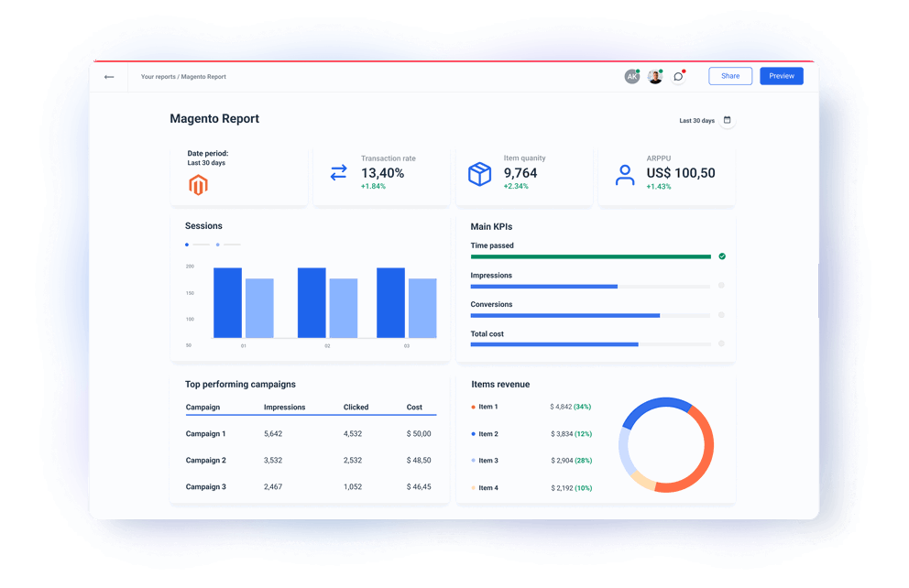Screen dimensions: 909x588
Task: Sort table by Impressions column header
Action: point(284,407)
